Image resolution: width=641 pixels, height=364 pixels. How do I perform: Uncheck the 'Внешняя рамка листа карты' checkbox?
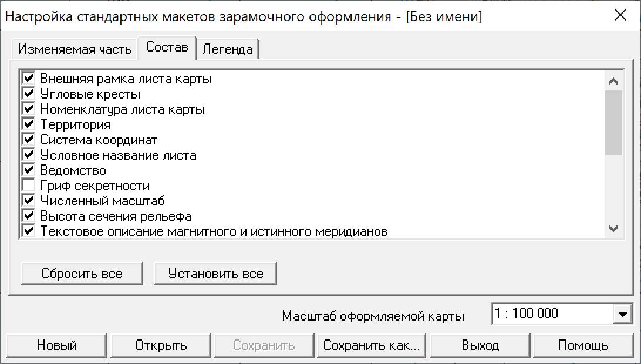pos(28,79)
